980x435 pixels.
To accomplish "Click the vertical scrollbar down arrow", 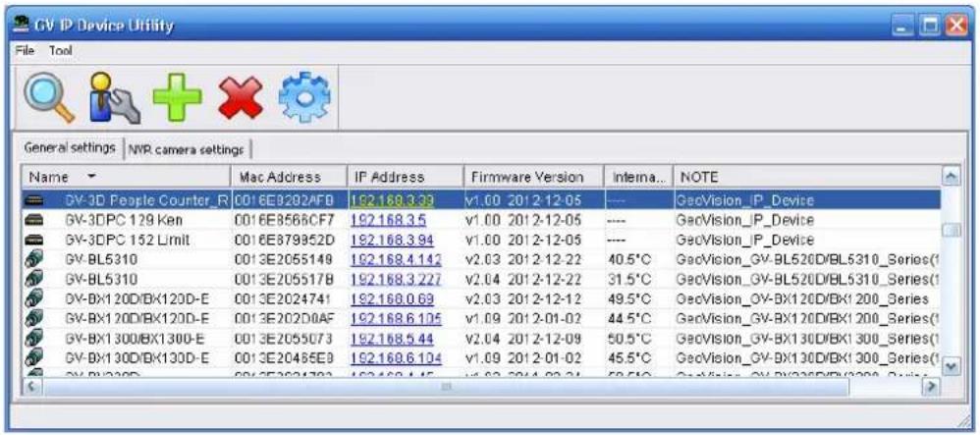I will 951,364.
